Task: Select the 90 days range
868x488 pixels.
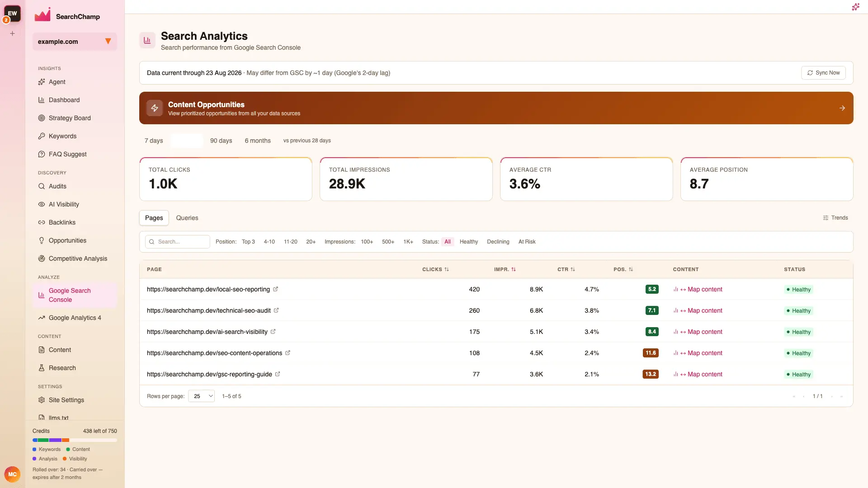Action: click(221, 141)
